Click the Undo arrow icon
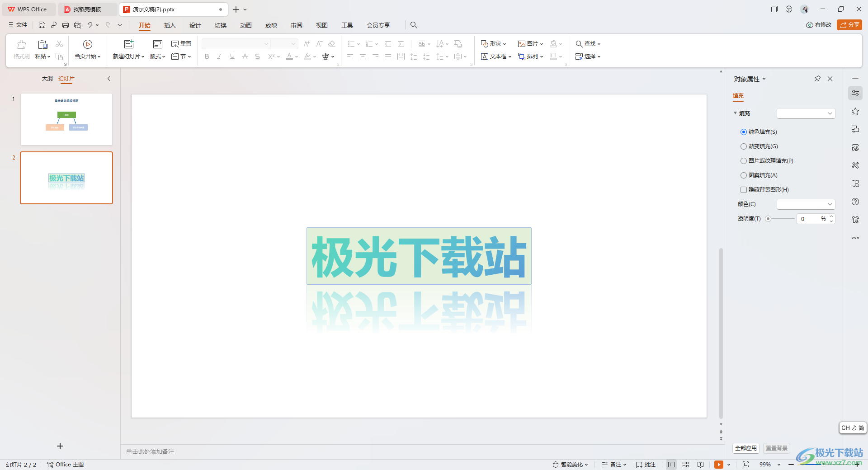Image resolution: width=868 pixels, height=470 pixels. coord(90,25)
